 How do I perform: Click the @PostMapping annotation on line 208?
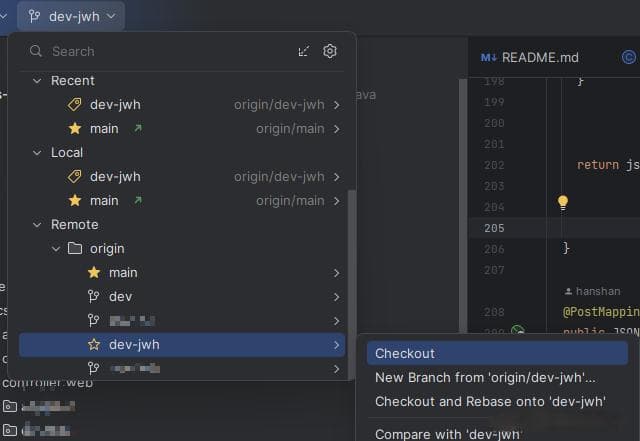(601, 312)
